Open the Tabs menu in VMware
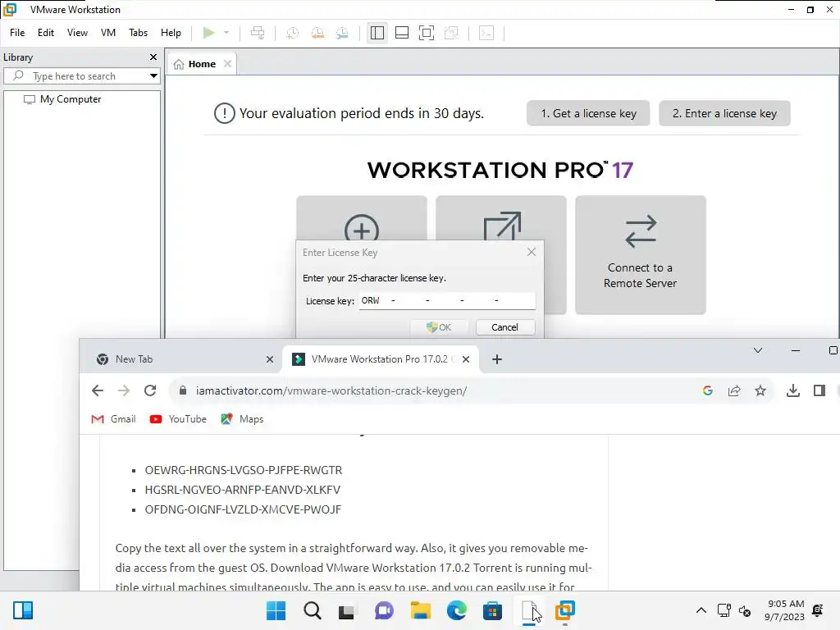840x630 pixels. [138, 33]
